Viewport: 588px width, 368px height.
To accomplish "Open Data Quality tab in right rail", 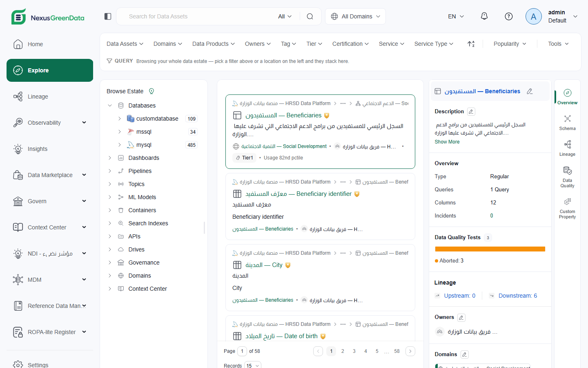I will (x=568, y=177).
